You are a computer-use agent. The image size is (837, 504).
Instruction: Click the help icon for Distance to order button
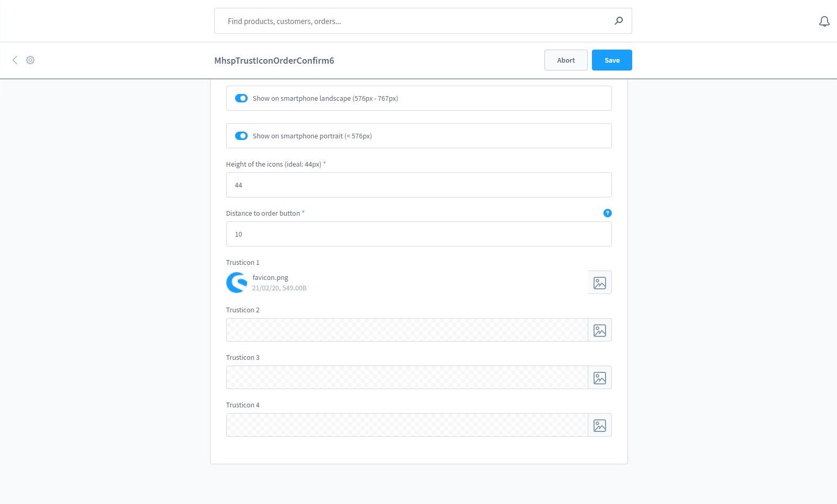point(607,213)
